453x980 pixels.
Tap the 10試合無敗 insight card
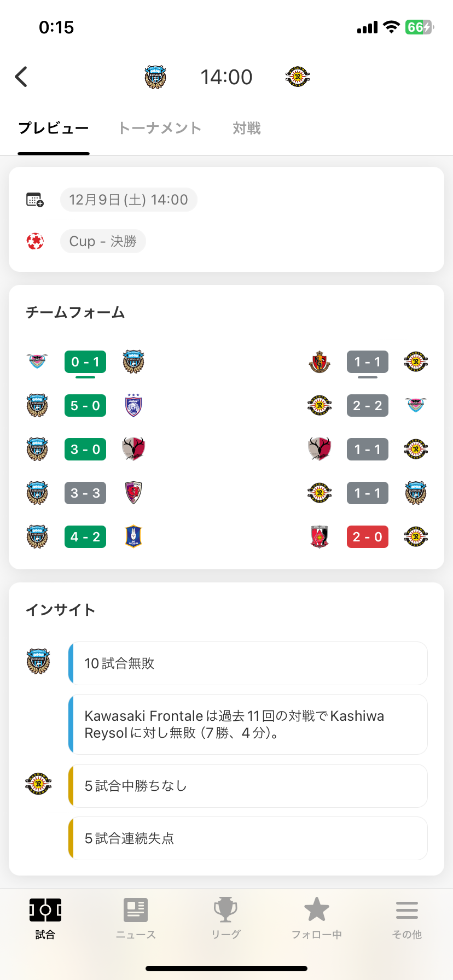(x=248, y=663)
